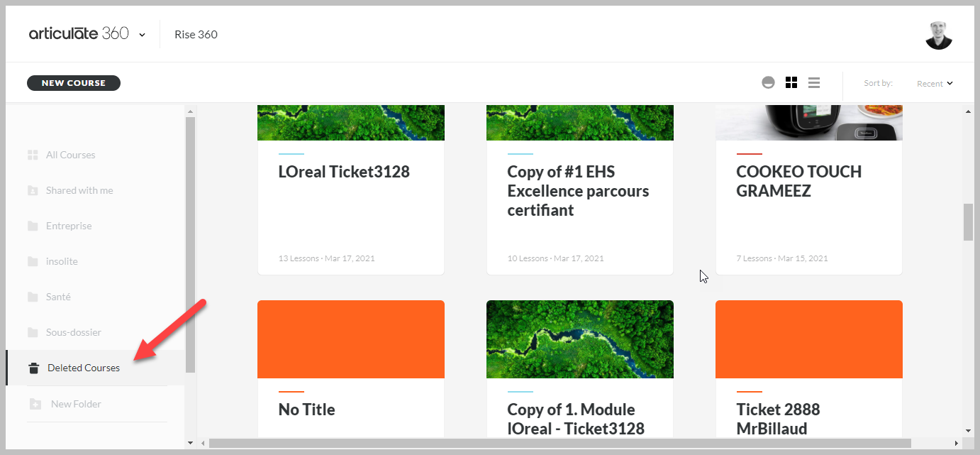
Task: Create a New Folder in sidebar
Action: (76, 404)
